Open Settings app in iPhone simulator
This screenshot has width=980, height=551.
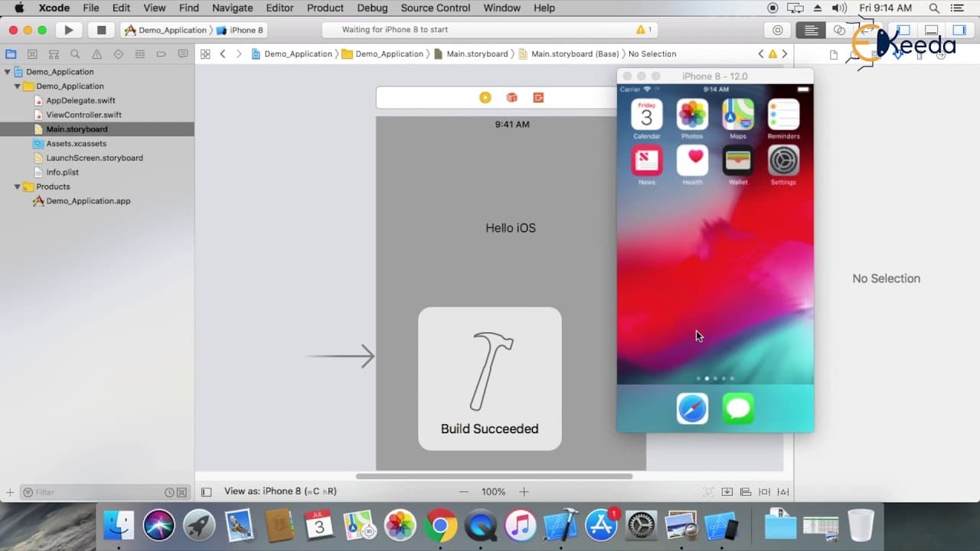(783, 161)
